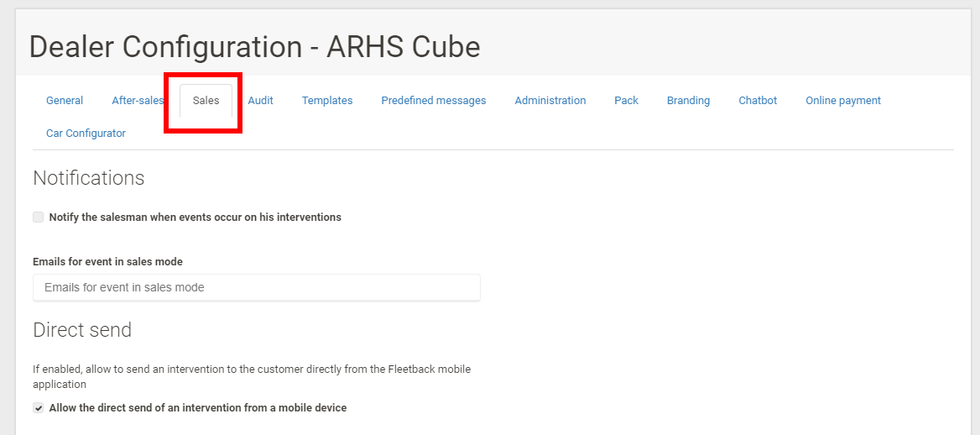Select the Pack tab

click(626, 101)
